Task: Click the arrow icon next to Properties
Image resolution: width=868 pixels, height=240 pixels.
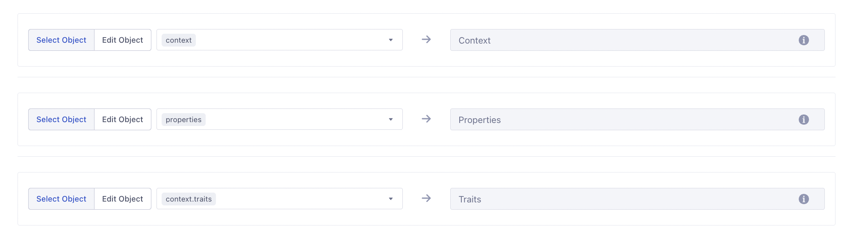Action: (426, 119)
